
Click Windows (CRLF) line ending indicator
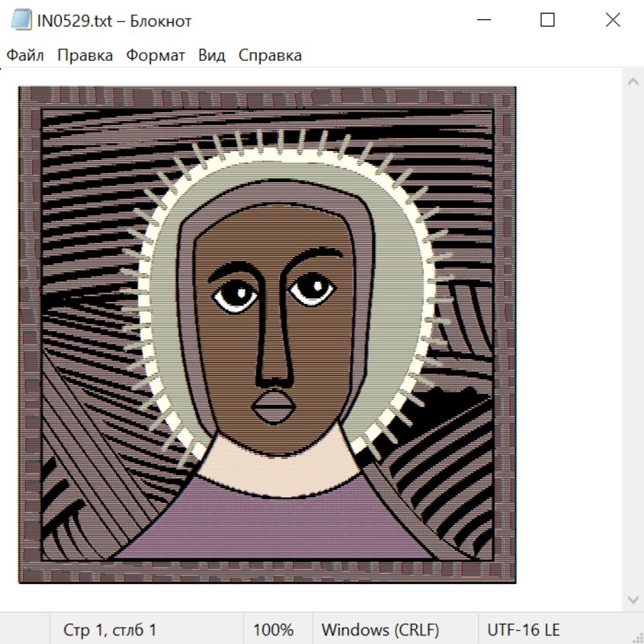click(x=380, y=630)
